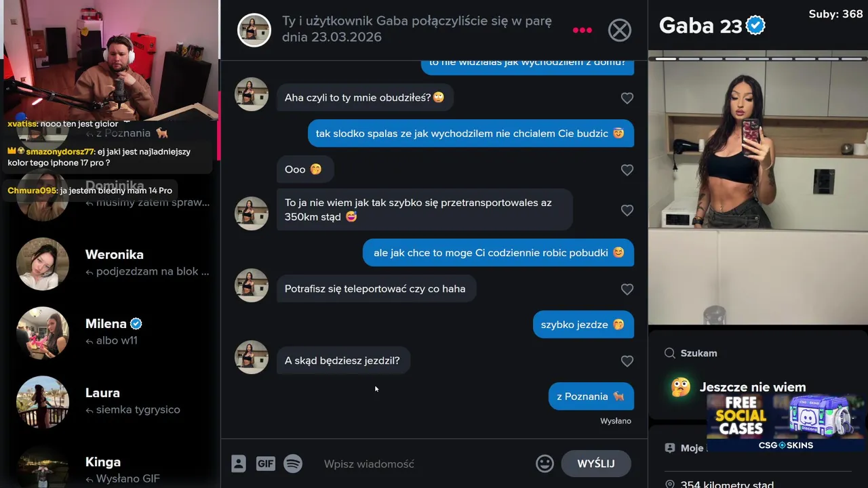Open the GIF picker icon
This screenshot has width=868, height=488.
(266, 464)
